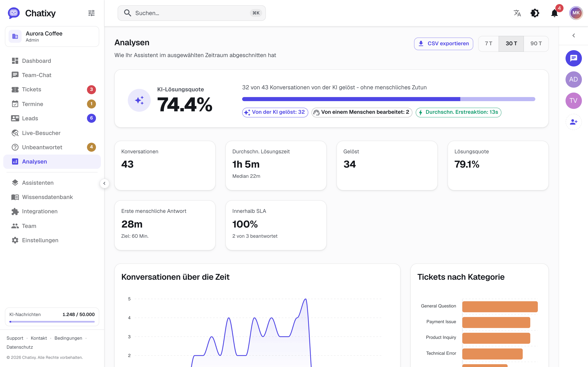Click the add team member icon

(x=574, y=122)
